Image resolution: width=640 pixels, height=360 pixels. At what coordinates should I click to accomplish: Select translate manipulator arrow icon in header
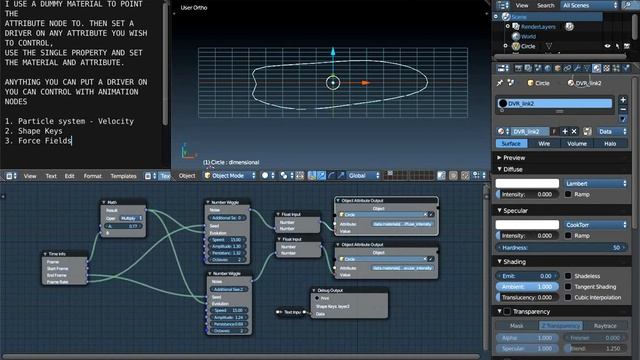(322, 176)
